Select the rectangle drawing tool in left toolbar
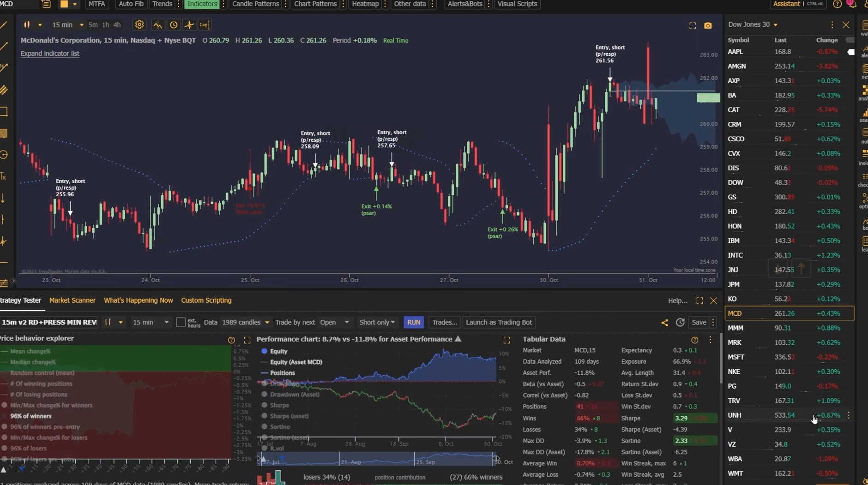Screen dimensions: 868x485 point(4,111)
